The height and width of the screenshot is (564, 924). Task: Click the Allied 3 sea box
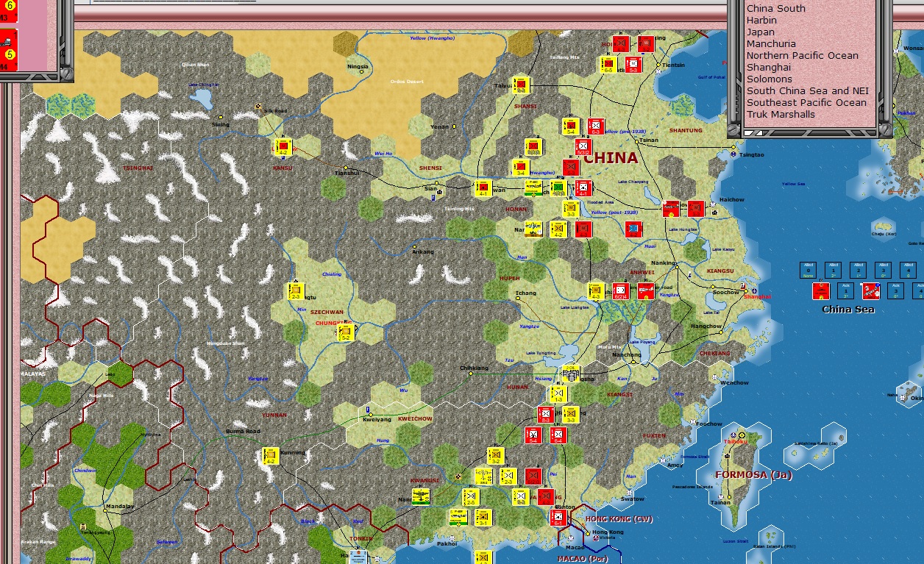coord(884,270)
